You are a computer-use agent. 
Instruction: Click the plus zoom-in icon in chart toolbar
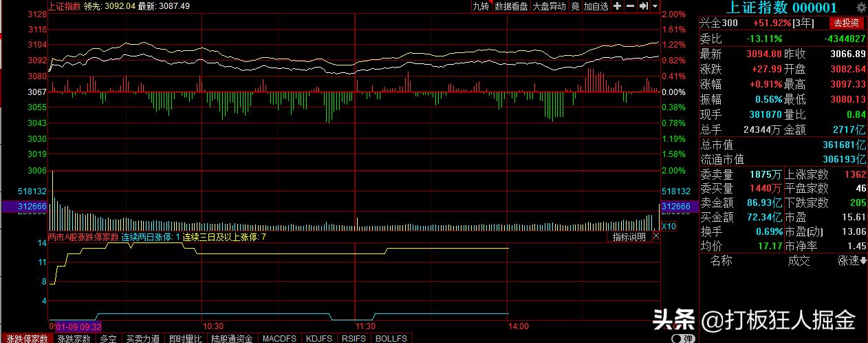pyautogui.click(x=617, y=6)
